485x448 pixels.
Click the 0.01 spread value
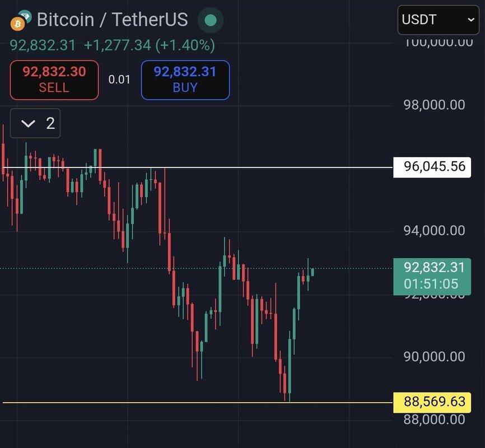(119, 80)
